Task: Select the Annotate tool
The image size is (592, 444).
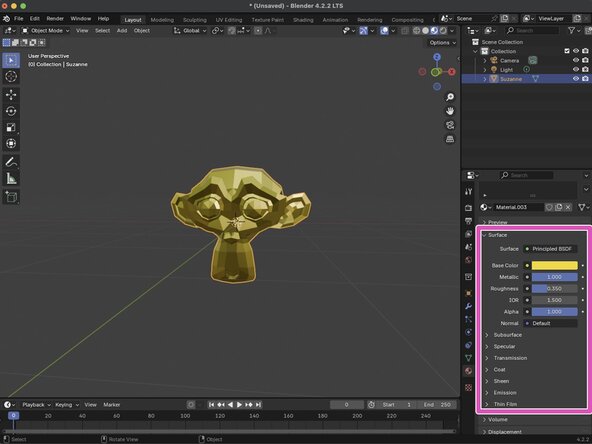Action: pos(11,162)
